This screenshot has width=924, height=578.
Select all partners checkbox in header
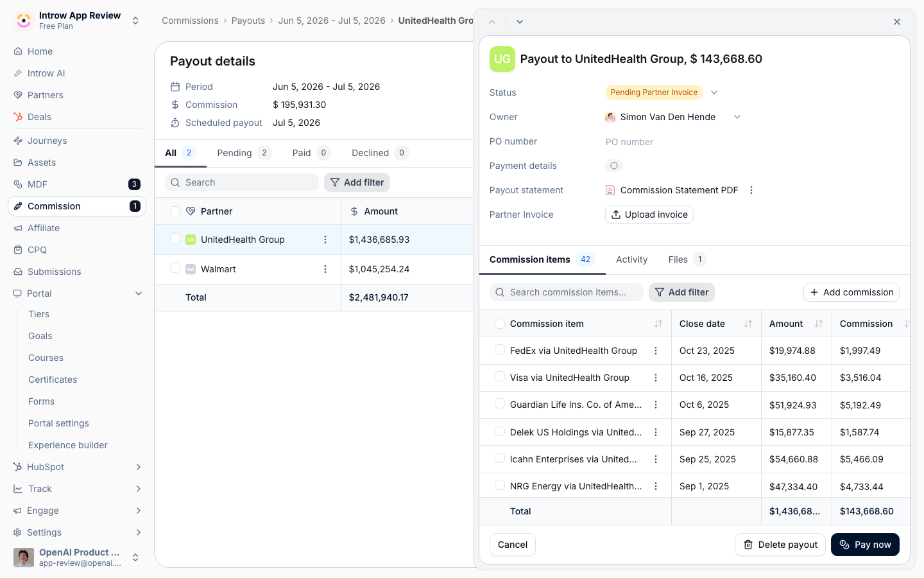[x=175, y=211]
